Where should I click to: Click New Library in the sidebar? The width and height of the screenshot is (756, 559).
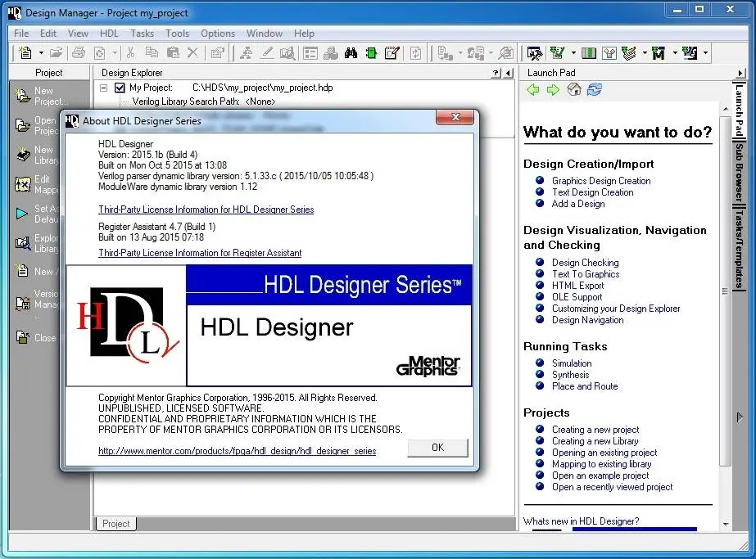[x=36, y=155]
